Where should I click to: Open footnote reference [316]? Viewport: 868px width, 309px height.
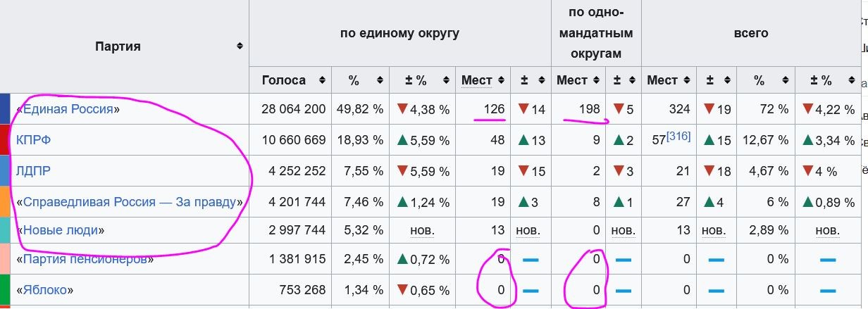point(677,136)
